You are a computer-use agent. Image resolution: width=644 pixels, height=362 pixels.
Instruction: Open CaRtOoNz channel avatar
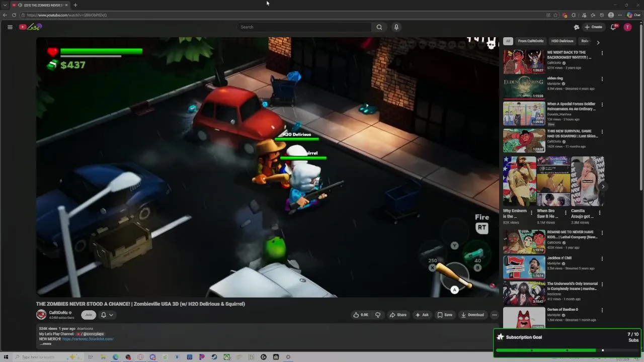[41, 315]
